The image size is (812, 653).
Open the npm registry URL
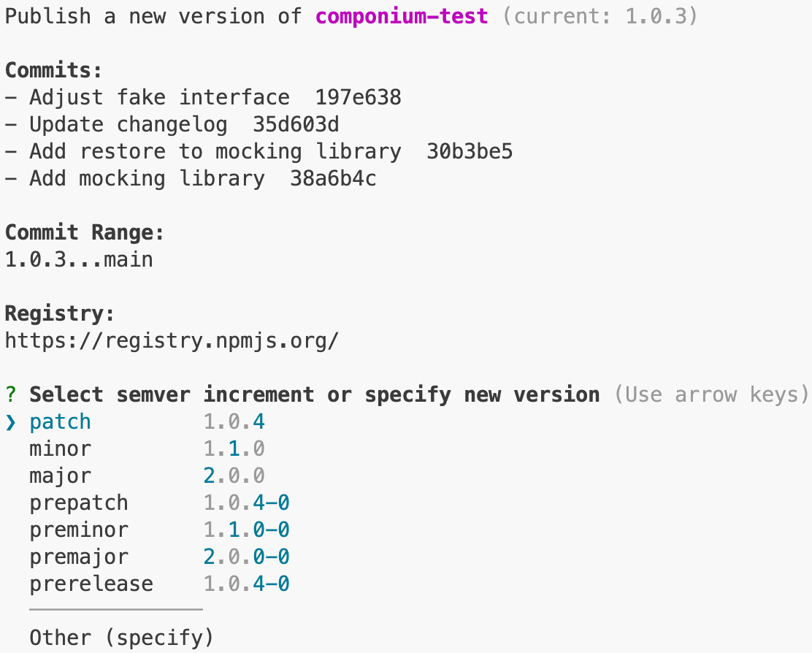169,340
